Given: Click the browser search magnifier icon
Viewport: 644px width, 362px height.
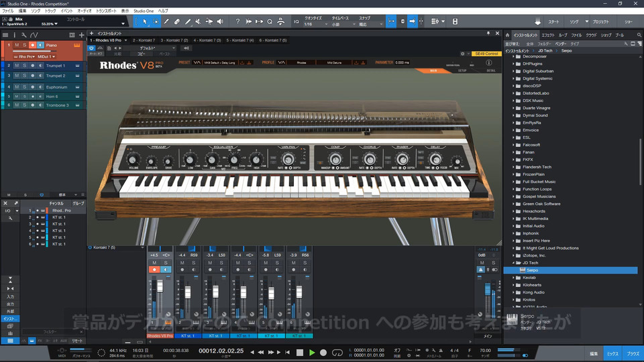Looking at the screenshot, I should [639, 36].
